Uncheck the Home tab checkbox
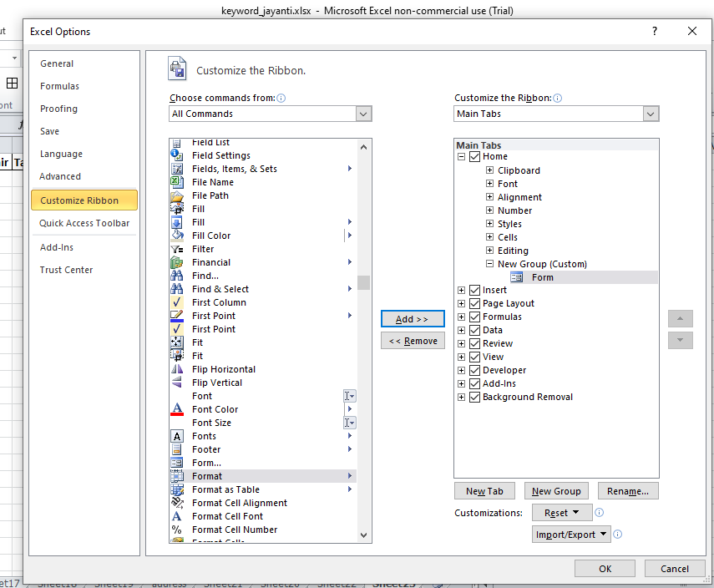 (x=474, y=157)
